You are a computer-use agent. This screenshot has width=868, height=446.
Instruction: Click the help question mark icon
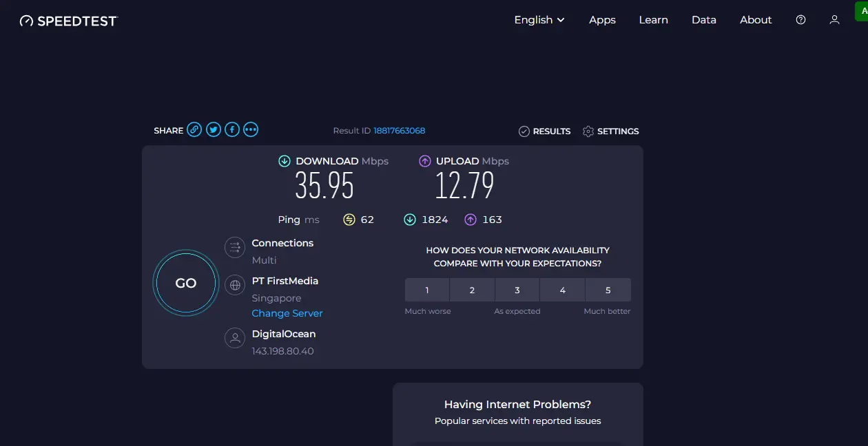tap(800, 20)
